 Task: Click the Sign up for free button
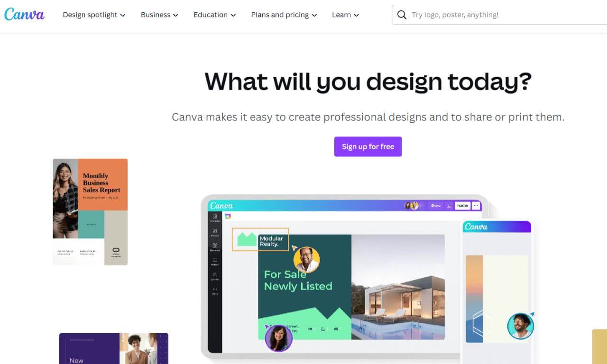[368, 146]
